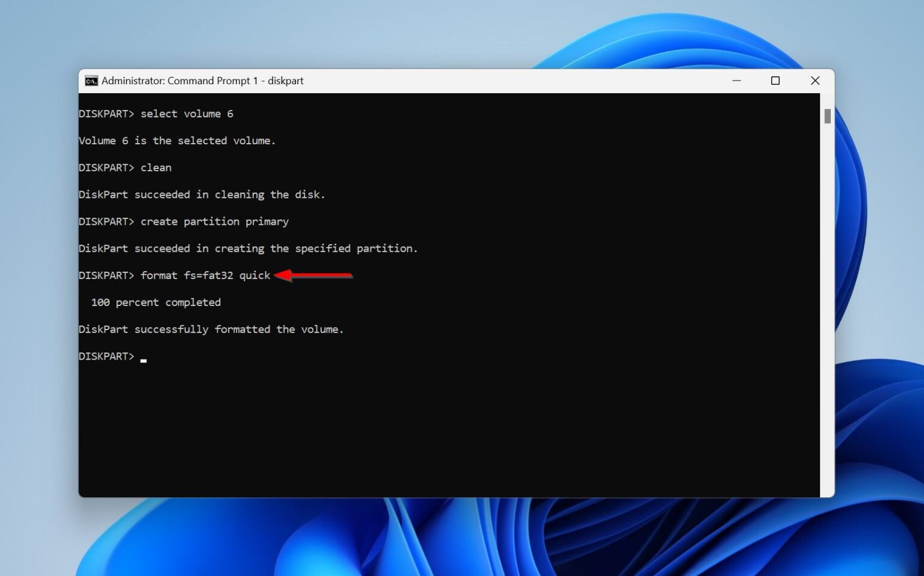
Task: Select 'Volume 6 is the selected volume.' text
Action: click(x=177, y=140)
